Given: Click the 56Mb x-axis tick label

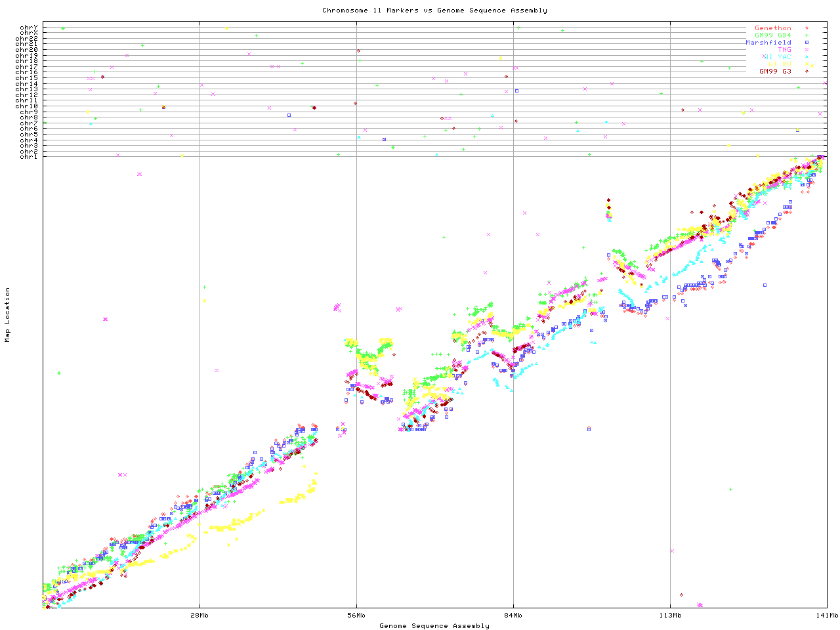Looking at the screenshot, I should pos(356,616).
